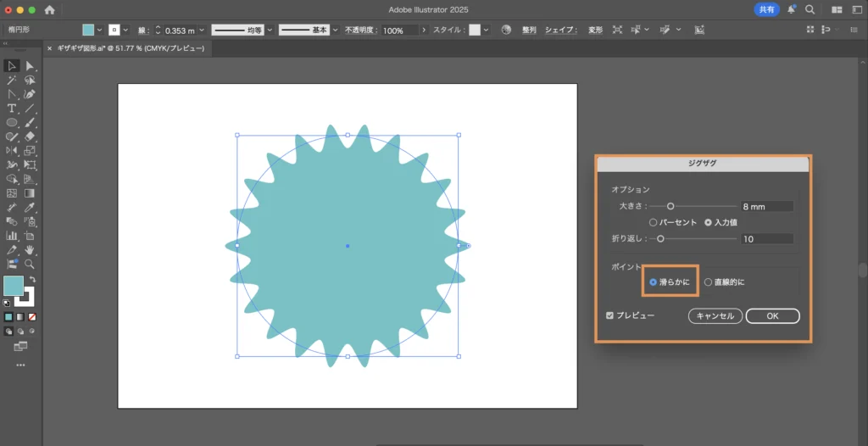This screenshot has width=868, height=446.
Task: Select the 滑らかに radio button
Action: pos(653,282)
